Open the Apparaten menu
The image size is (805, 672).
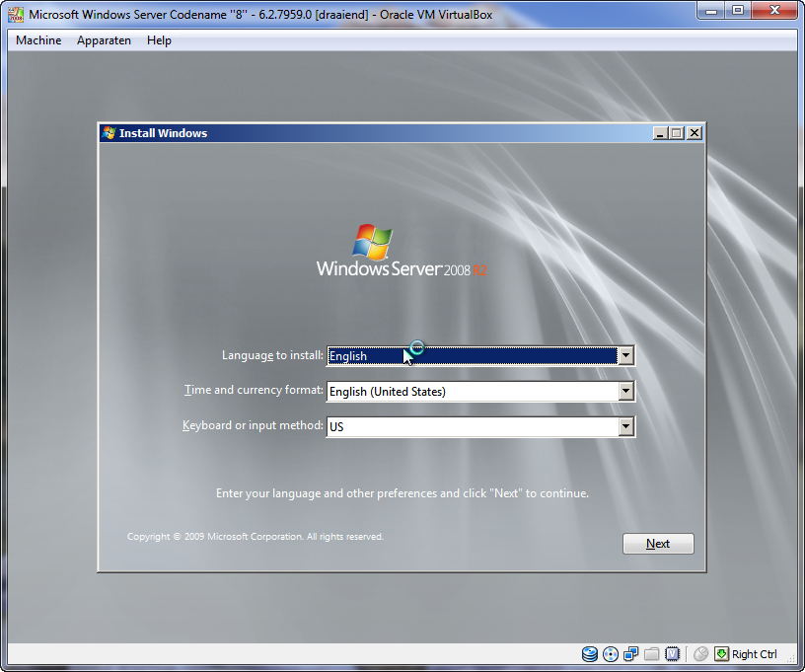(104, 40)
